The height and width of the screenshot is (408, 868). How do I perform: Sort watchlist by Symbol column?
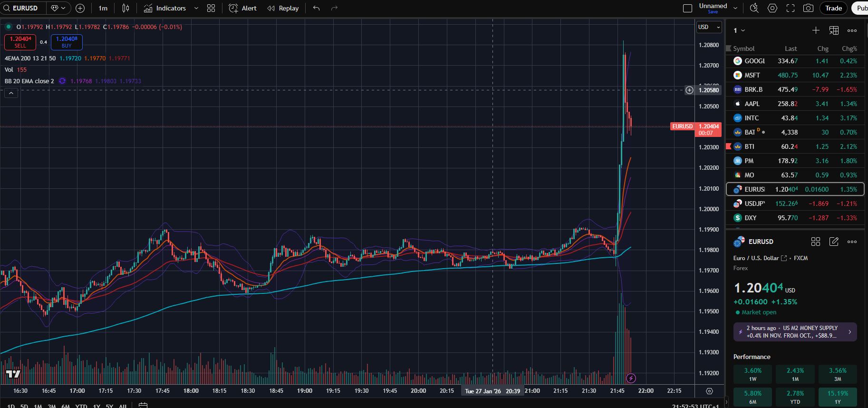pos(743,49)
